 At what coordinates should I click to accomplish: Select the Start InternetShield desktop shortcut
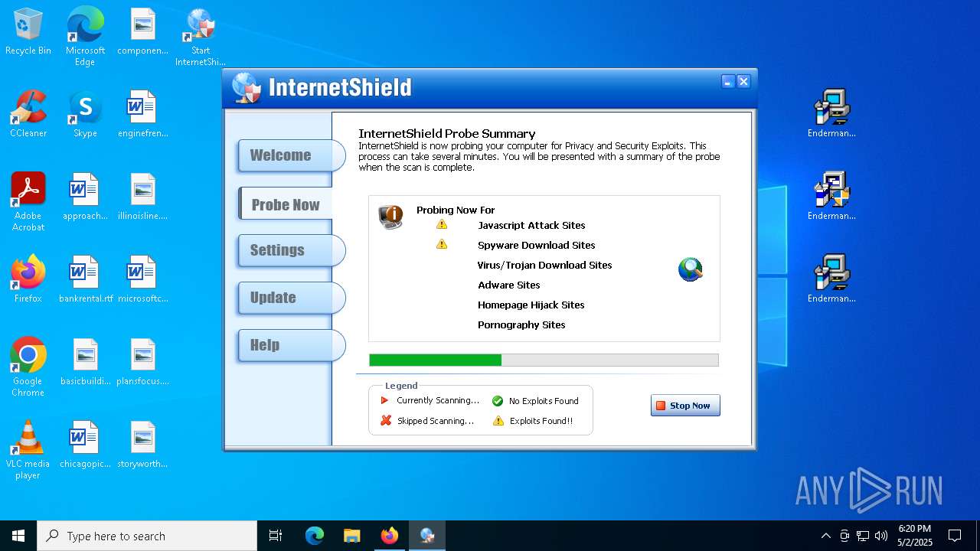200,37
